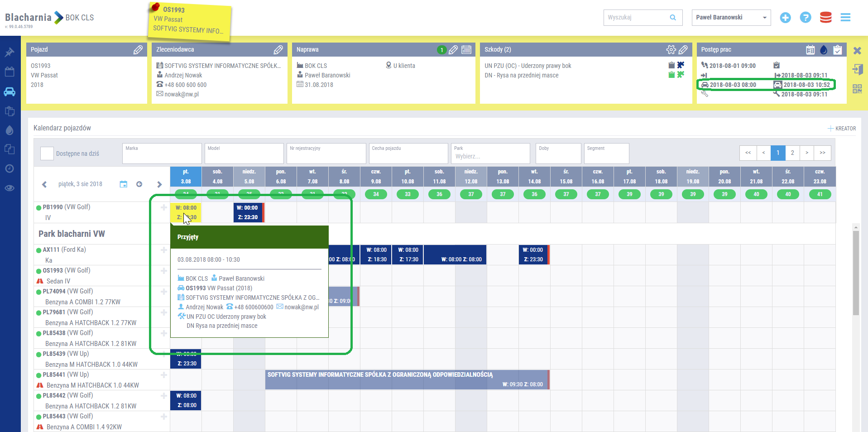Toggle the eye icon in left sidebar
Screen dimensions: 868x432
click(10, 188)
